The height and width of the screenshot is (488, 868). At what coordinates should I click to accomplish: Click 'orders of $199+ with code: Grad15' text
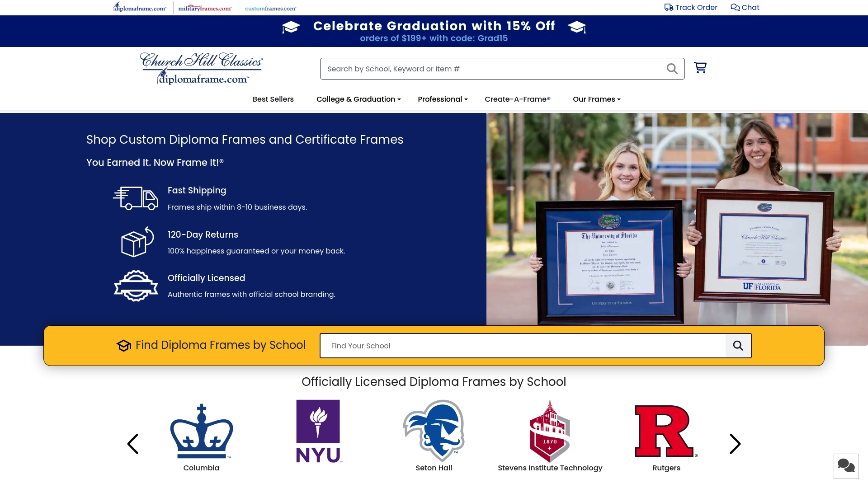click(x=434, y=38)
